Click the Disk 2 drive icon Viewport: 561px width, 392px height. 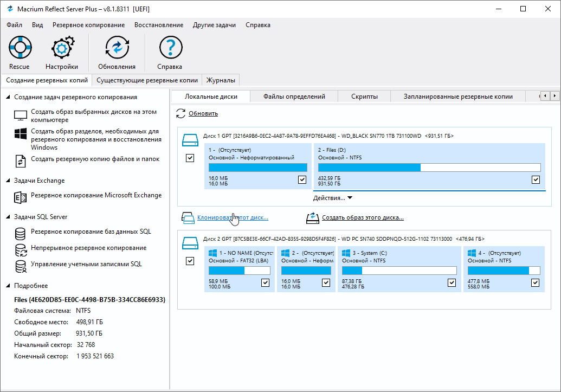[190, 243]
